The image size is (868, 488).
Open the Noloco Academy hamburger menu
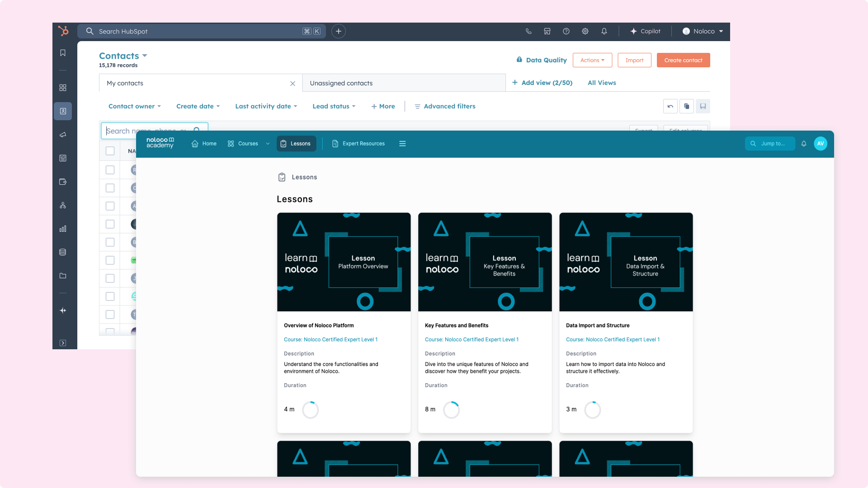[402, 144]
